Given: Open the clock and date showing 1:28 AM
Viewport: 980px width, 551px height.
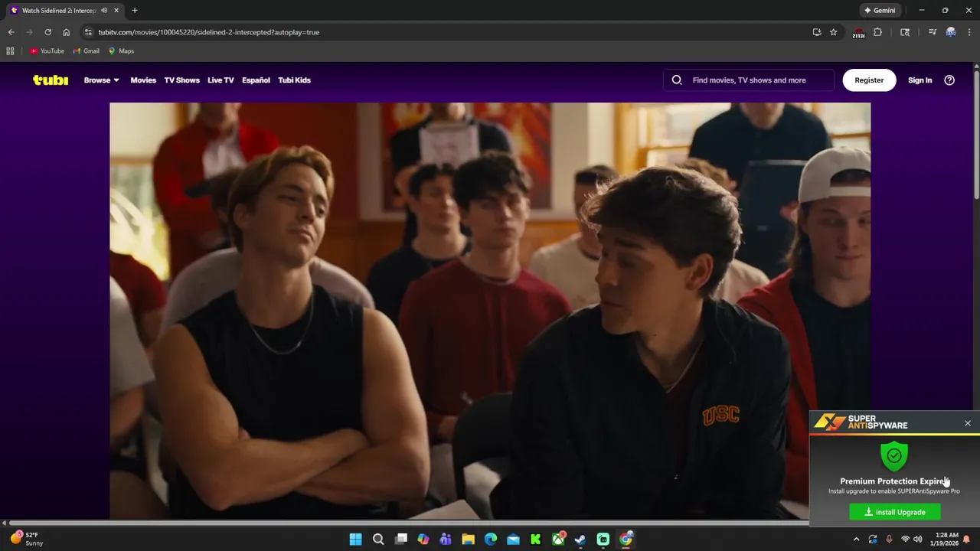Looking at the screenshot, I should coord(946,540).
